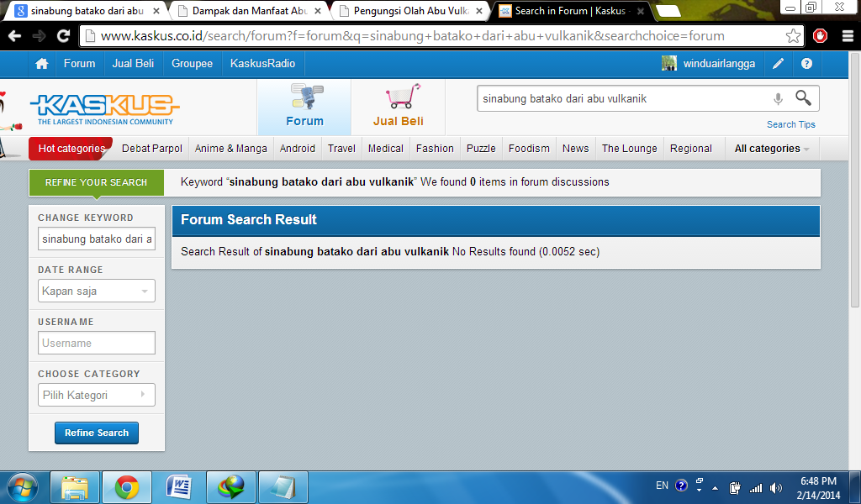
Task: Go forward using browser forward arrow
Action: tap(39, 36)
